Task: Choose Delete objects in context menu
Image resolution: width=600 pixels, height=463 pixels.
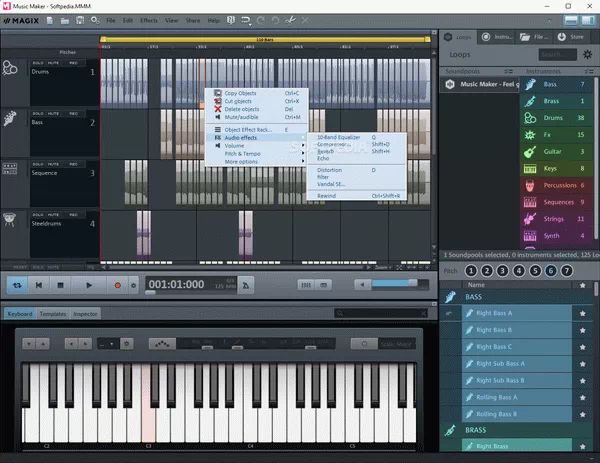Action: (x=256, y=109)
